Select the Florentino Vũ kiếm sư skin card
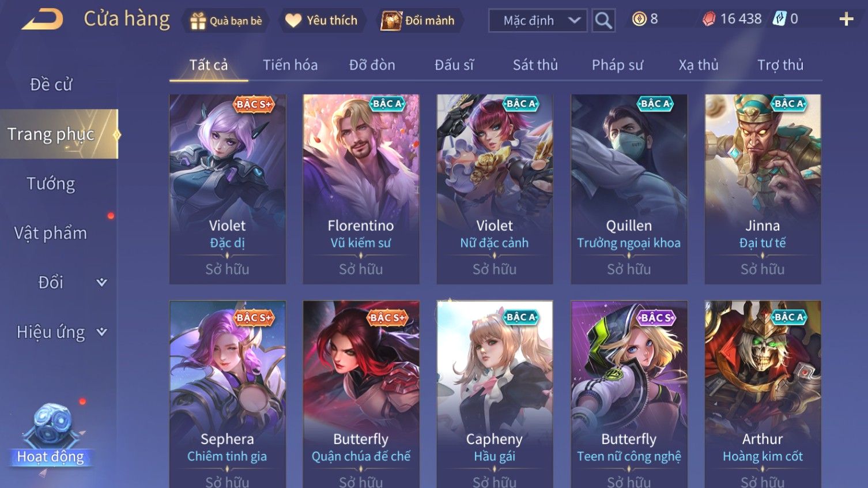This screenshot has width=868, height=488. (361, 189)
